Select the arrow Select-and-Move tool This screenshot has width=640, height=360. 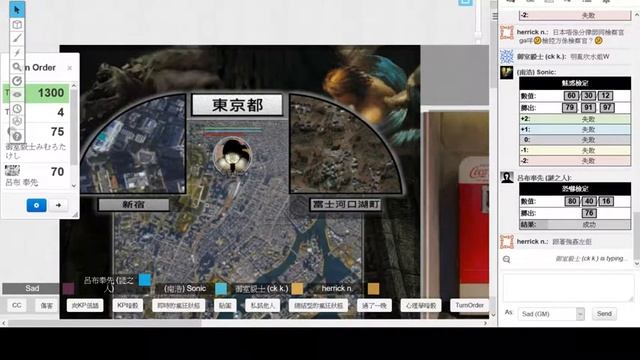[x=17, y=9]
